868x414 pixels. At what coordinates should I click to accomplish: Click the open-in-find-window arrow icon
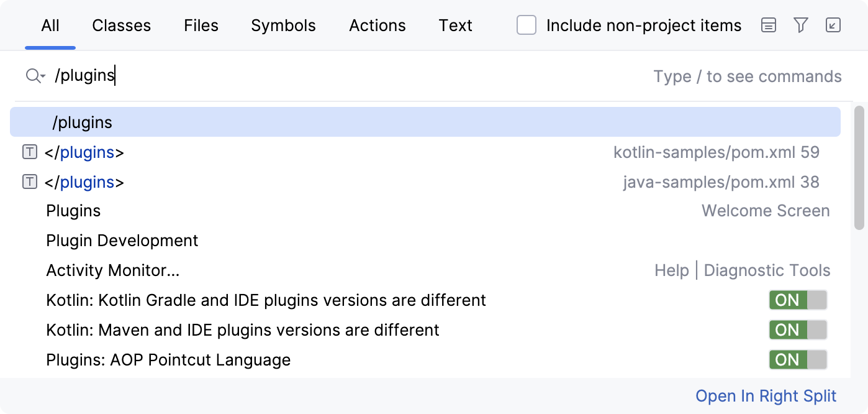[832, 25]
